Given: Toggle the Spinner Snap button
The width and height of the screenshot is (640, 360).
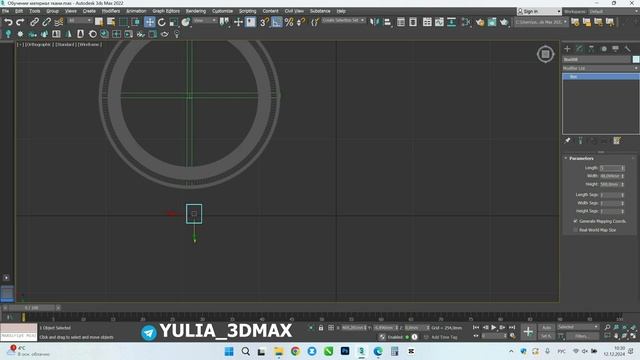Looking at the screenshot, I should 301,22.
